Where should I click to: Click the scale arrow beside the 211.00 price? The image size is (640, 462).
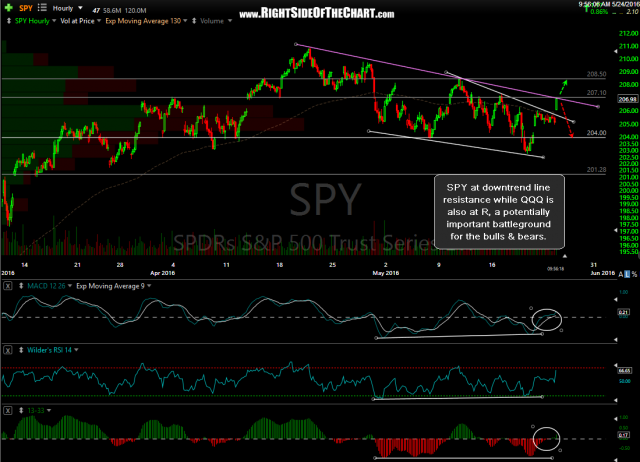616,51
